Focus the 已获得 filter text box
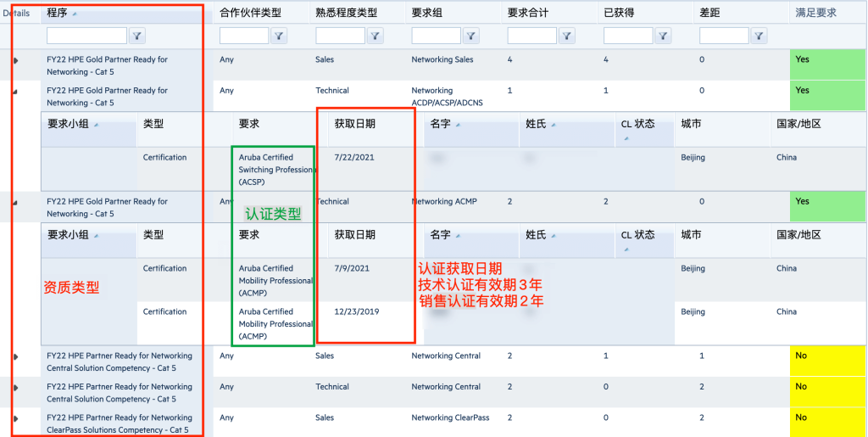This screenshot has width=868, height=437. pos(628,36)
